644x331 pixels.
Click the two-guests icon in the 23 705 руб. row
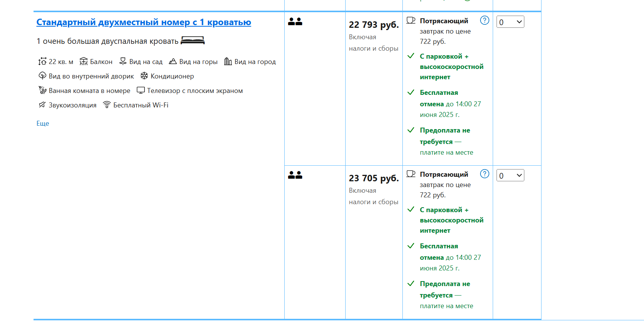click(x=295, y=175)
